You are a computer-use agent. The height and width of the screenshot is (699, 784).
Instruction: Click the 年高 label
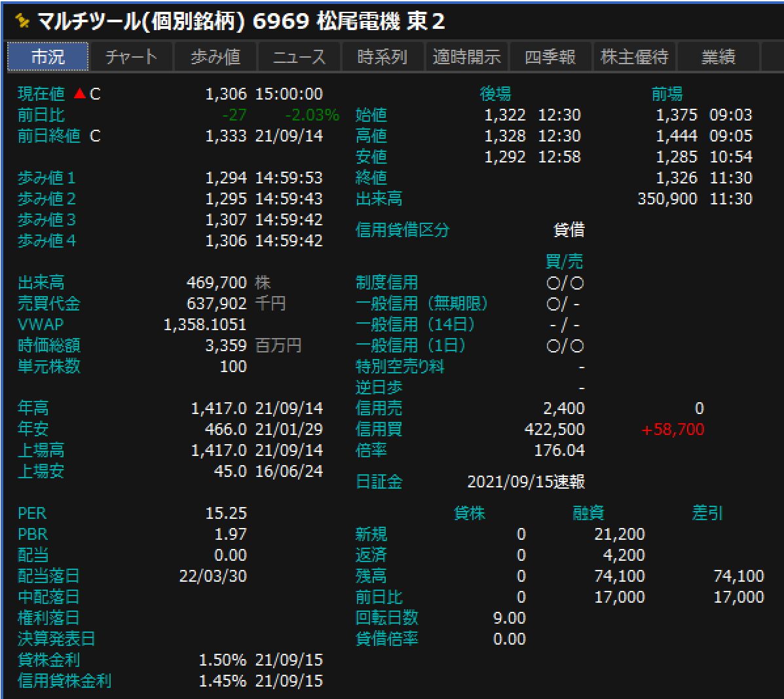tap(33, 409)
